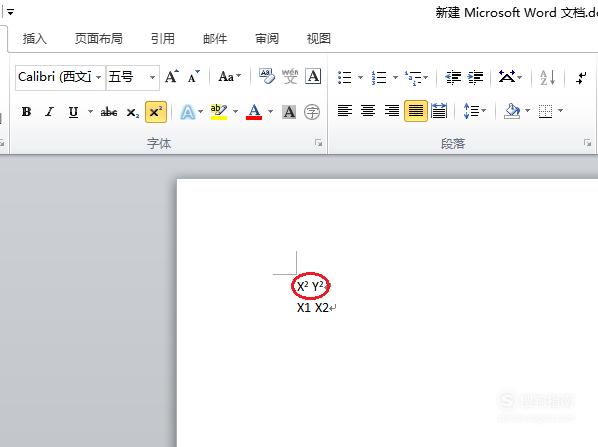Expand the Borders dropdown arrow
This screenshot has height=447, width=598.
tap(561, 111)
